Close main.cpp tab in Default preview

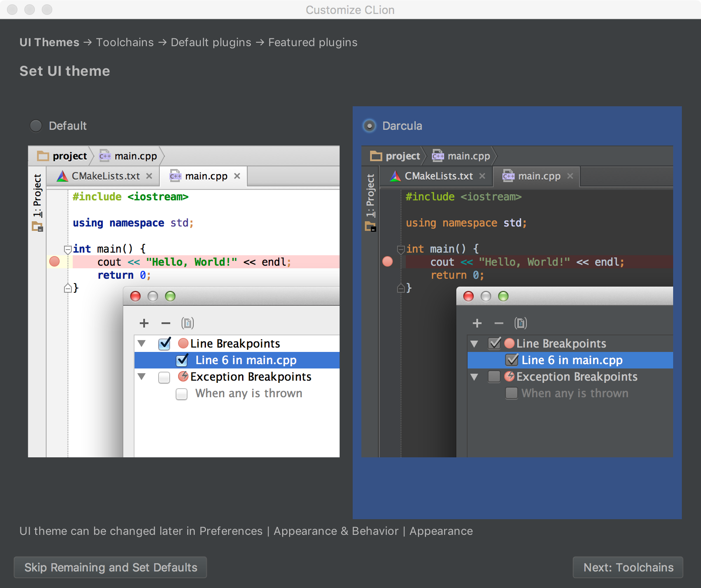click(x=237, y=176)
